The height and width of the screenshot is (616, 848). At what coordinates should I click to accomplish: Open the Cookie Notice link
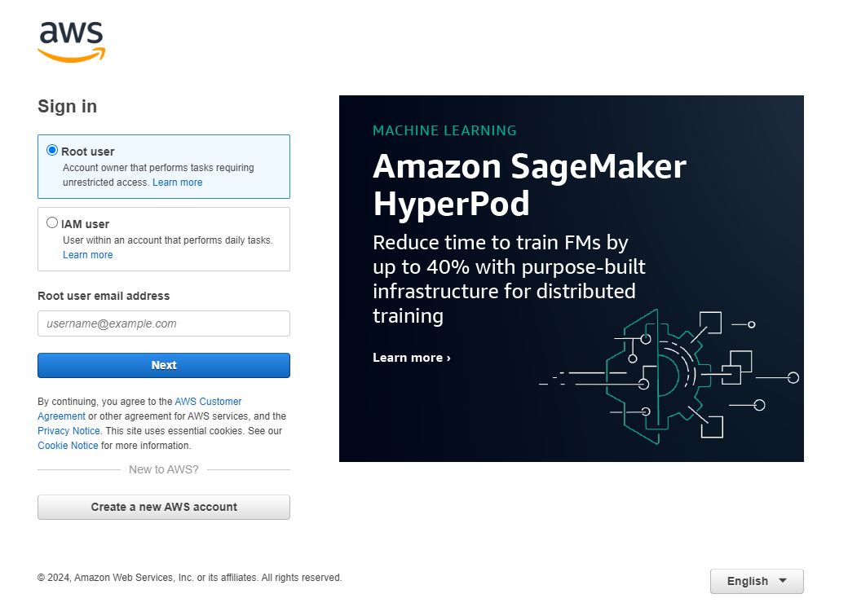[x=68, y=446]
